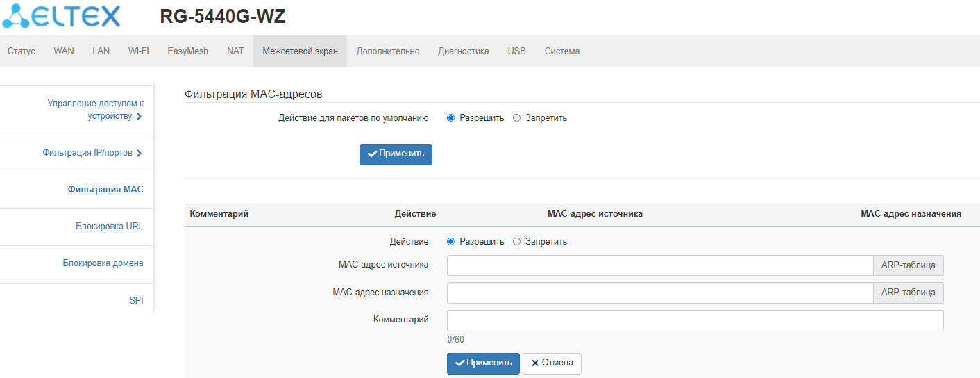Image resolution: width=980 pixels, height=378 pixels.
Task: Apply the default packet action setting
Action: point(396,154)
